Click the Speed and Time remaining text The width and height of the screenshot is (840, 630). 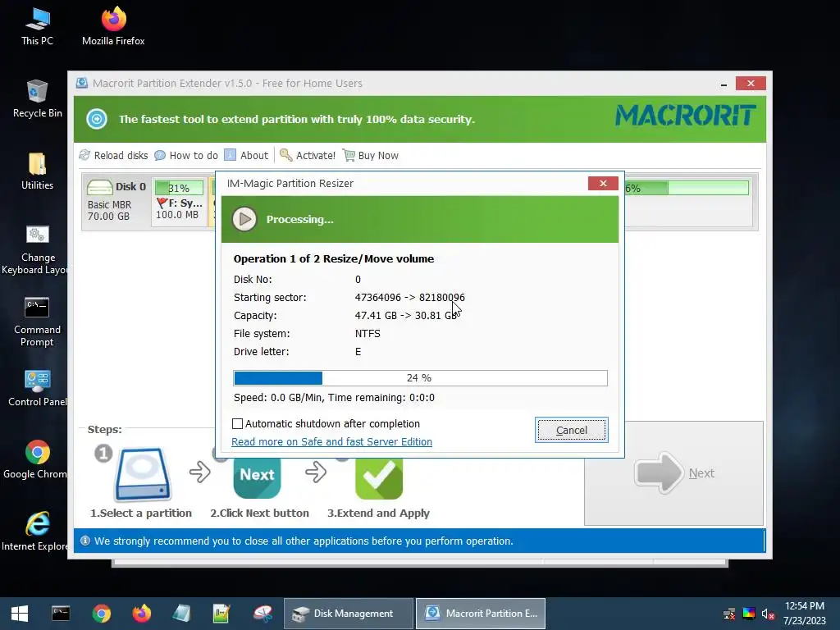click(x=335, y=398)
